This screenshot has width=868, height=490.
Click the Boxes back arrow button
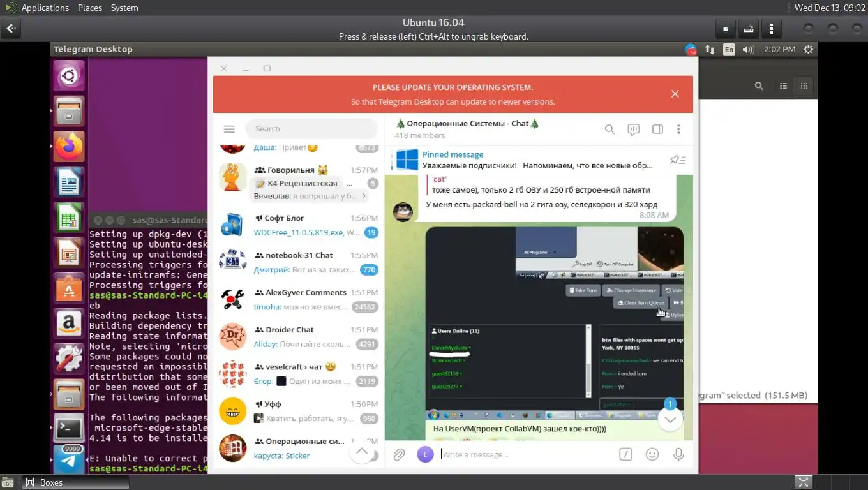coord(11,29)
